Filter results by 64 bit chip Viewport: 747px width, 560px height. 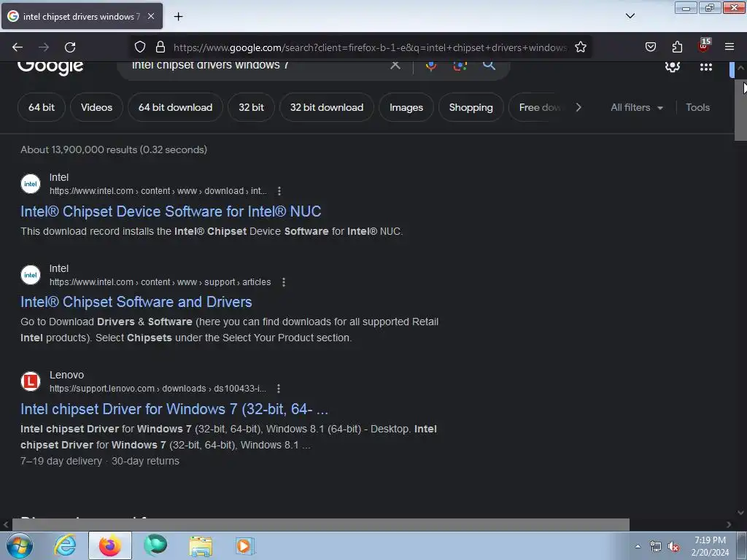[x=42, y=108]
